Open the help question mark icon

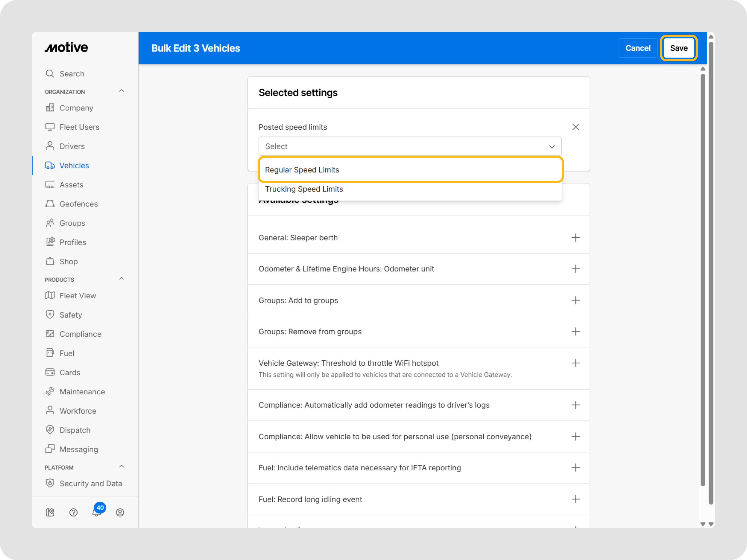click(73, 512)
